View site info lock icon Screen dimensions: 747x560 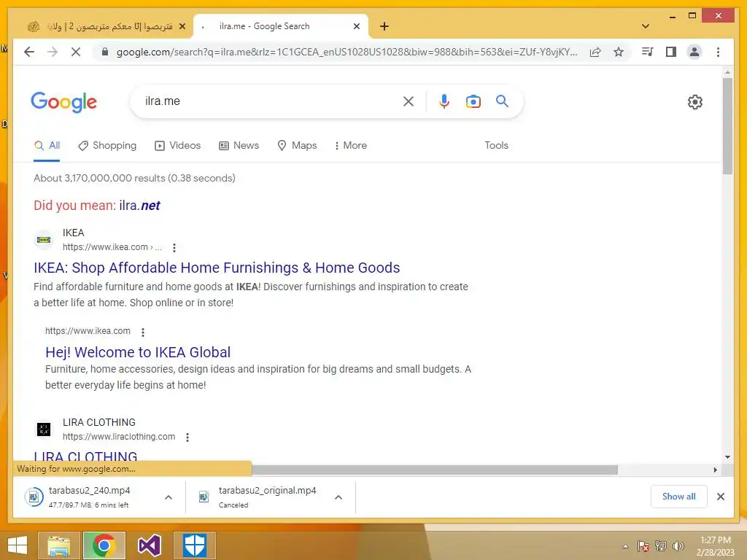pyautogui.click(x=105, y=52)
